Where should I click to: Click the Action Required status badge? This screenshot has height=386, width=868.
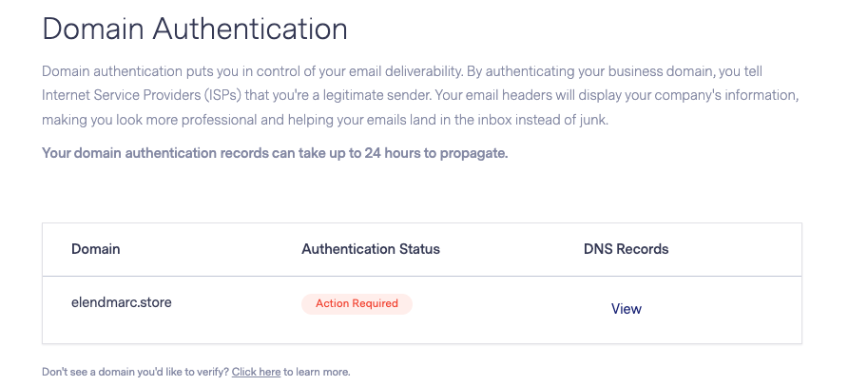[x=357, y=304]
